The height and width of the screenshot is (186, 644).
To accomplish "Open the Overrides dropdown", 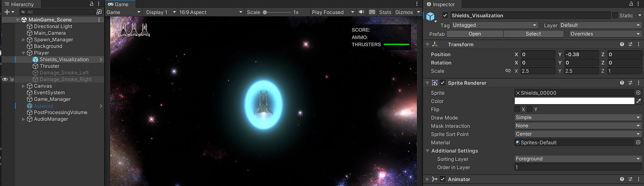I will (x=605, y=34).
